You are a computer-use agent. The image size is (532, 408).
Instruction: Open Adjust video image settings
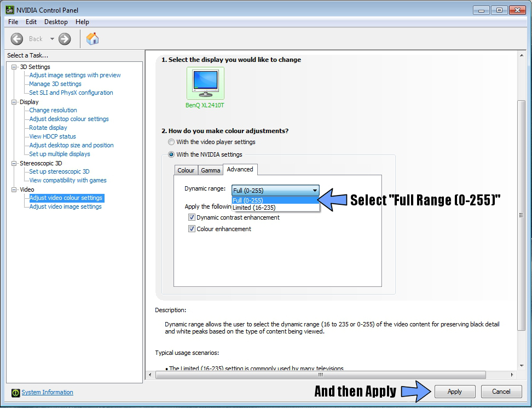[x=65, y=206]
